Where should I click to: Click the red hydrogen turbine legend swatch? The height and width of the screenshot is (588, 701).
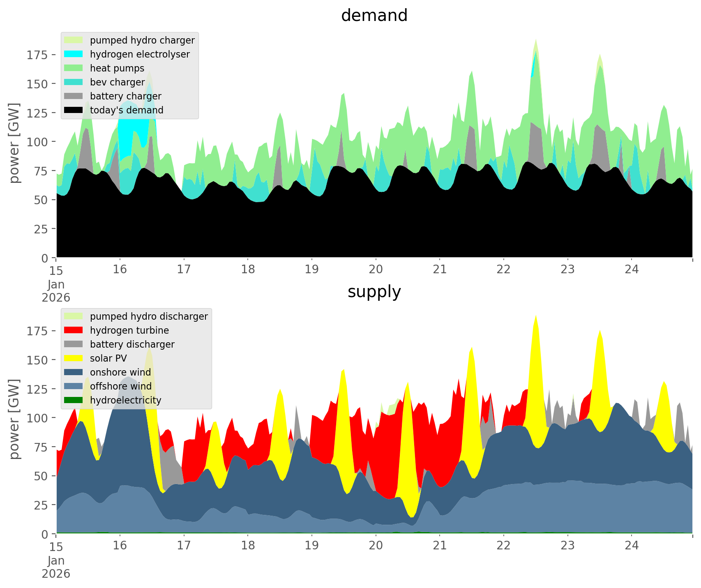coord(74,330)
